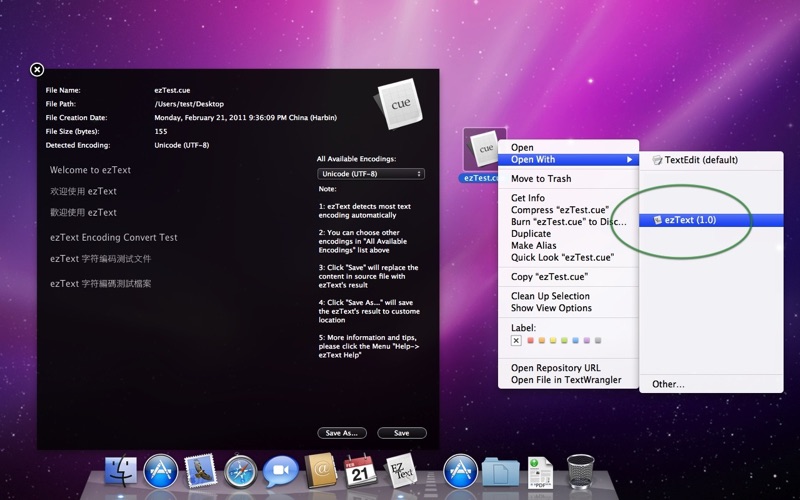Apply the orange label color
The height and width of the screenshot is (500, 800).
(542, 340)
